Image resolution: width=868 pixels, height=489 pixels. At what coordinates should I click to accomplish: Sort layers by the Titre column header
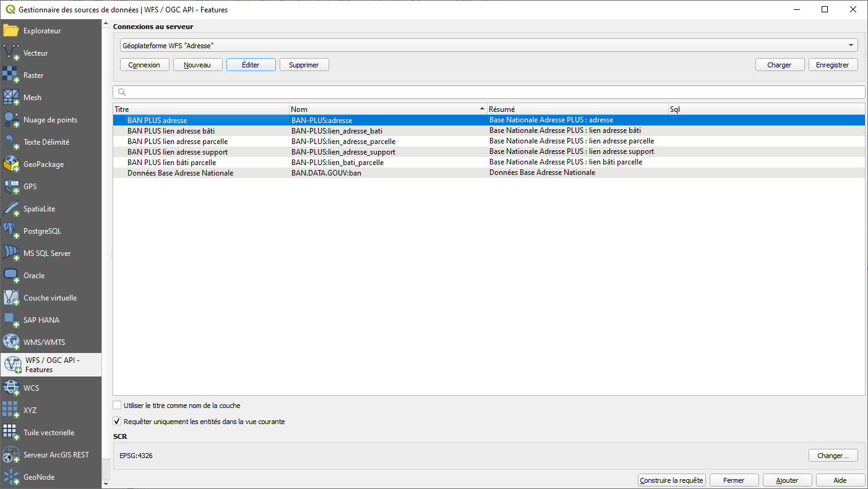201,109
